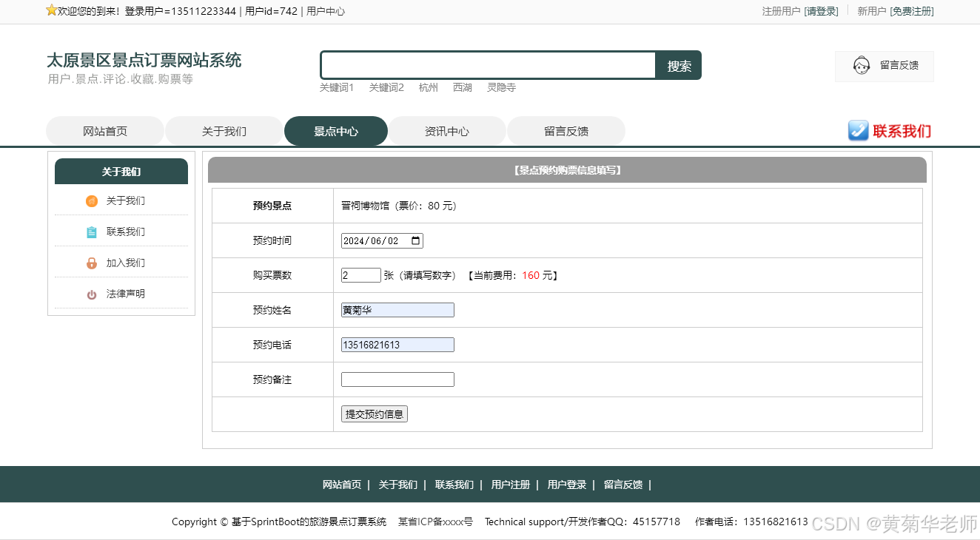
Task: Focus the main search input box
Action: point(489,65)
